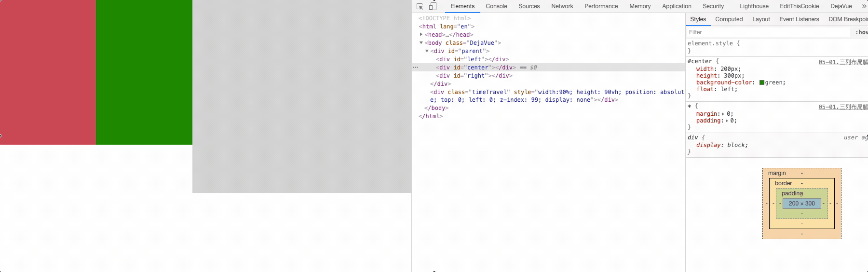868x272 pixels.
Task: Open the Lighthouse panel tab
Action: 754,6
